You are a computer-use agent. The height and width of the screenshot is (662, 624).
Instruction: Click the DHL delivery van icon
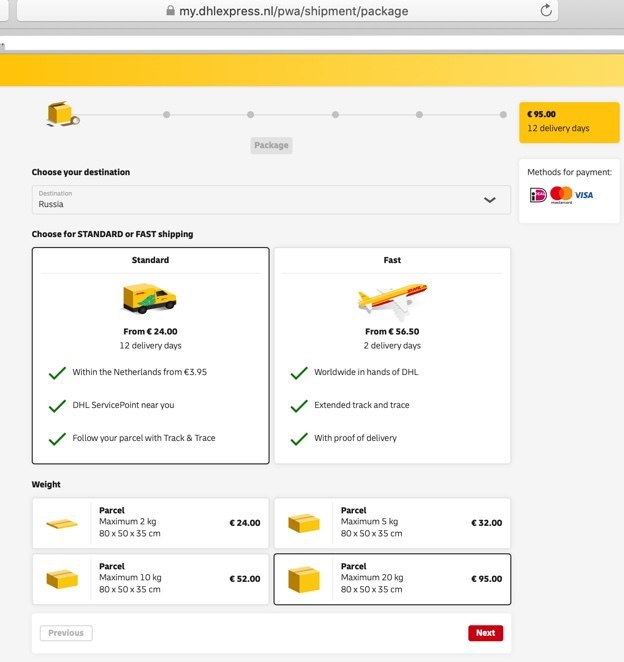click(149, 298)
